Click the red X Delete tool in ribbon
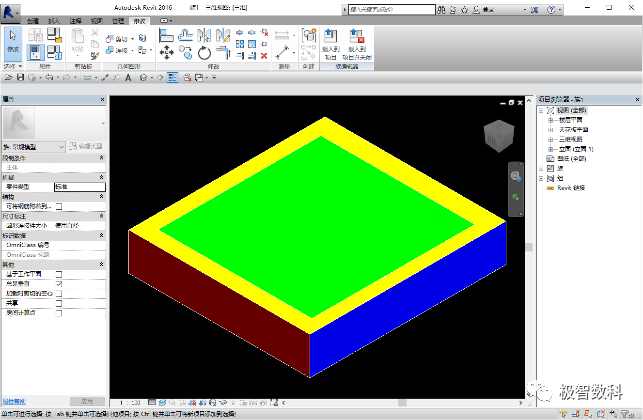Viewport: 643px width, 420px height. pyautogui.click(x=264, y=55)
